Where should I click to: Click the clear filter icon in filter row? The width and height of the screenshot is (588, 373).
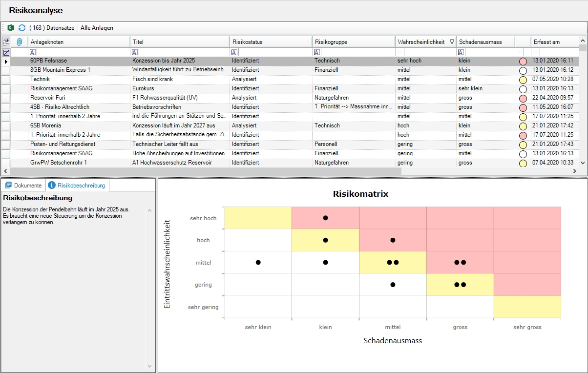(6, 52)
